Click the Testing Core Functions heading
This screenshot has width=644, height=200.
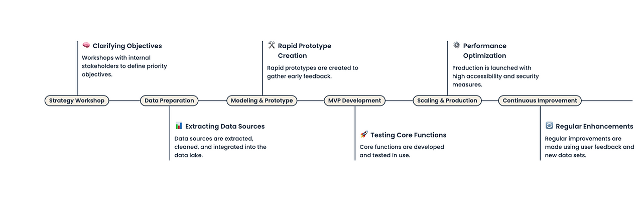tap(408, 135)
